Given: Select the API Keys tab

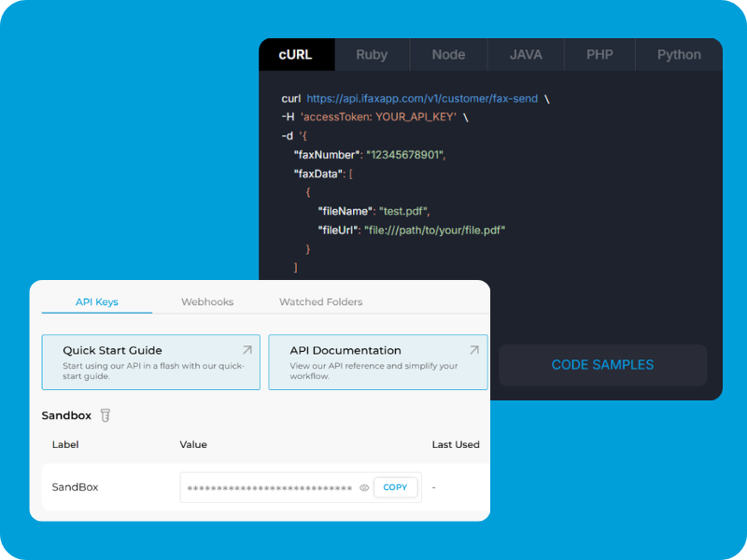Looking at the screenshot, I should 97,301.
